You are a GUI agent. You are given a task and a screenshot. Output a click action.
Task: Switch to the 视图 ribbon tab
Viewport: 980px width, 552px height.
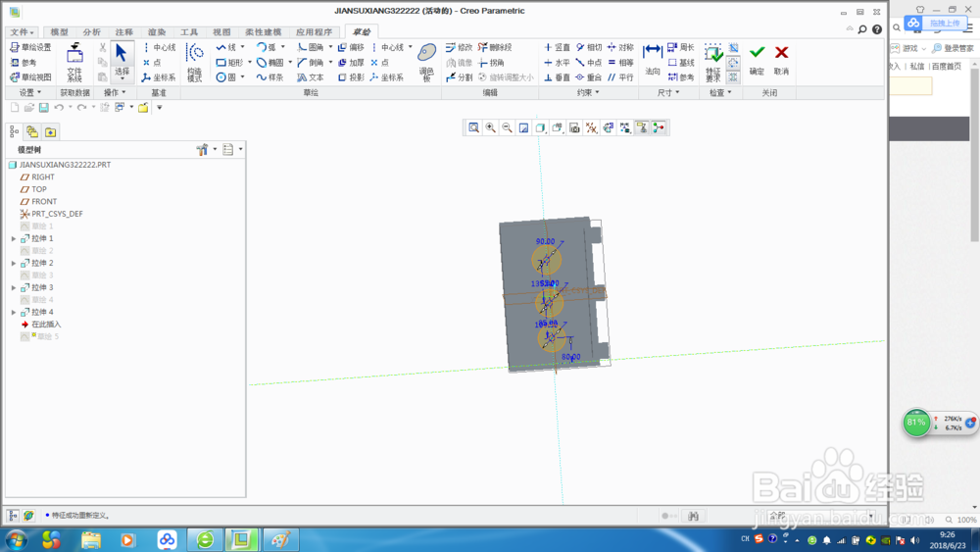tap(221, 32)
